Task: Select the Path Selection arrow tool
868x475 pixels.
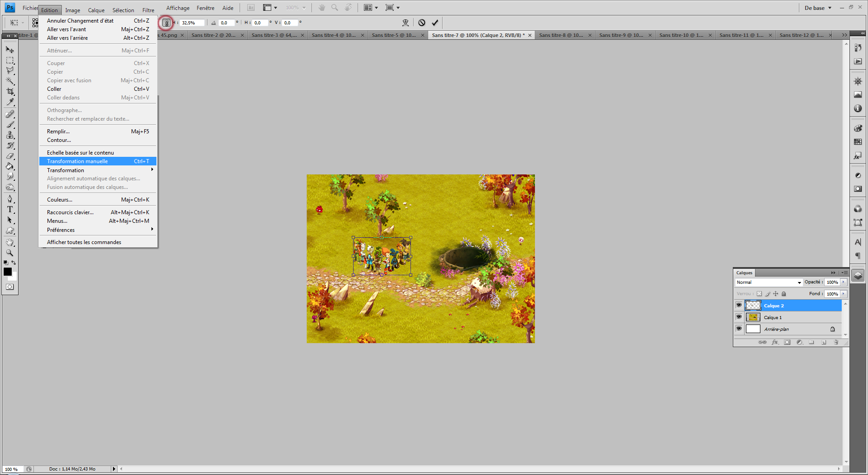Action: [x=9, y=220]
